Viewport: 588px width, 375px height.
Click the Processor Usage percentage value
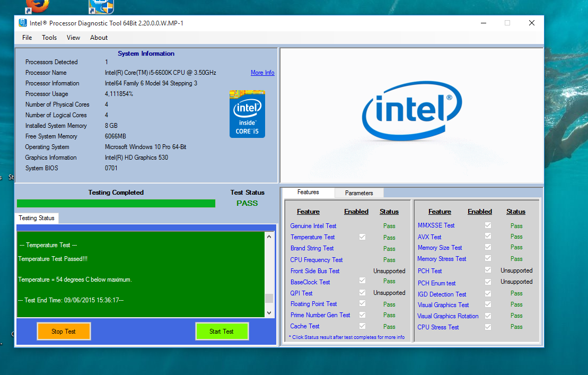[119, 94]
